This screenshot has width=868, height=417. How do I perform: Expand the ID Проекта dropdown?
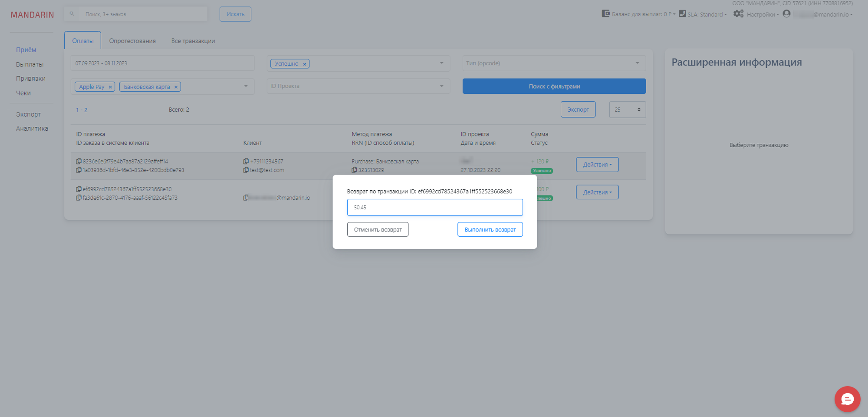(358, 86)
